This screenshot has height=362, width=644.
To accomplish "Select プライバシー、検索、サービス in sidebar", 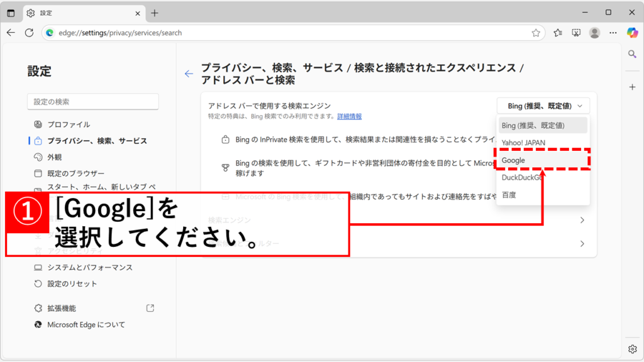I will (x=97, y=141).
